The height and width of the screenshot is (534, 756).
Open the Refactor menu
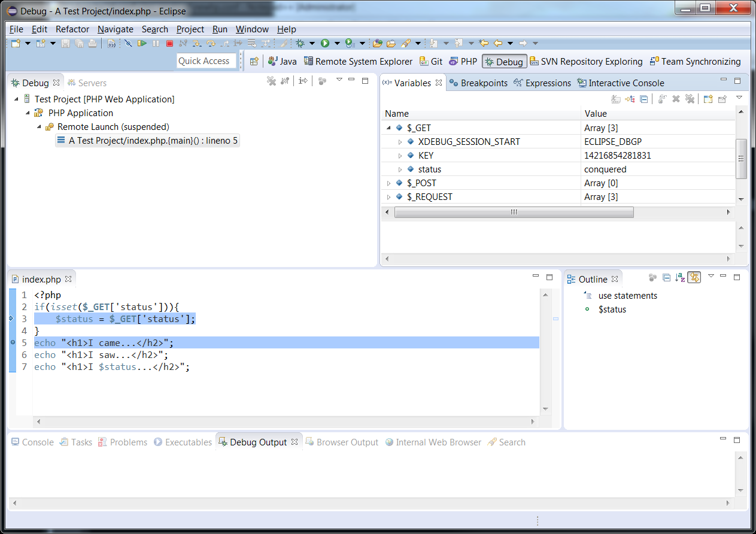click(72, 29)
